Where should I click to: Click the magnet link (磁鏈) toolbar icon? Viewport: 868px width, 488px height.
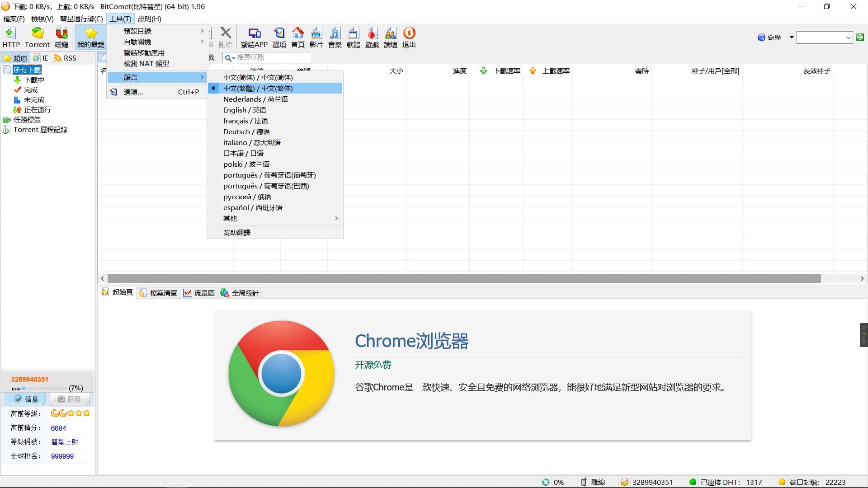pos(61,33)
